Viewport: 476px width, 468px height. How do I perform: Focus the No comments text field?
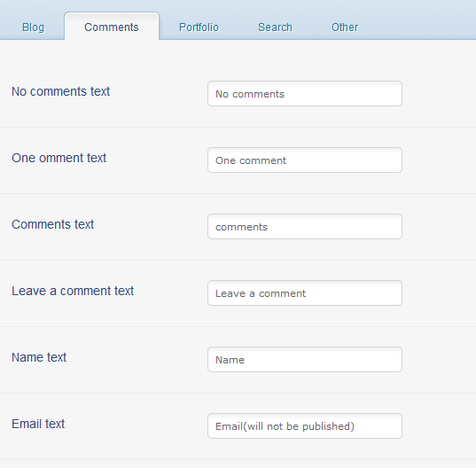(305, 94)
